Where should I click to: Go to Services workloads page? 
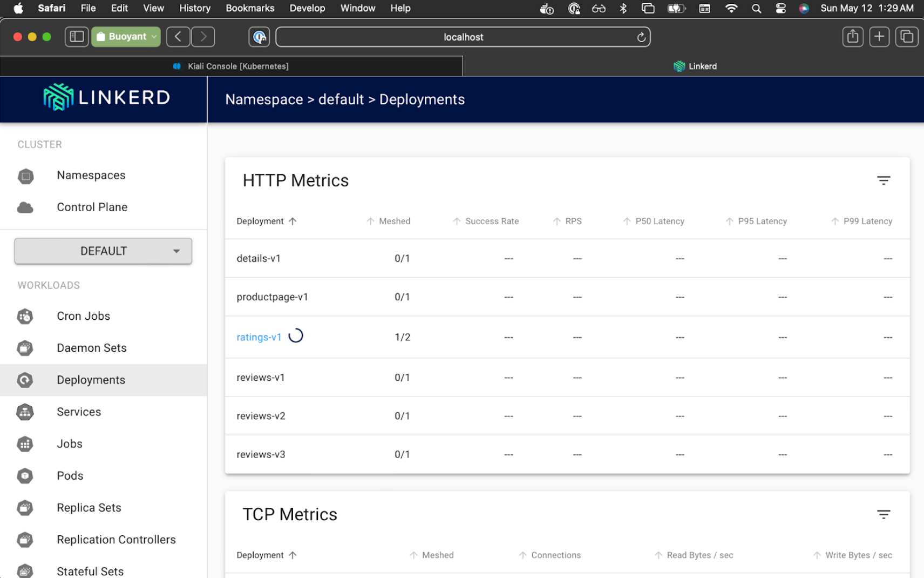[79, 412]
